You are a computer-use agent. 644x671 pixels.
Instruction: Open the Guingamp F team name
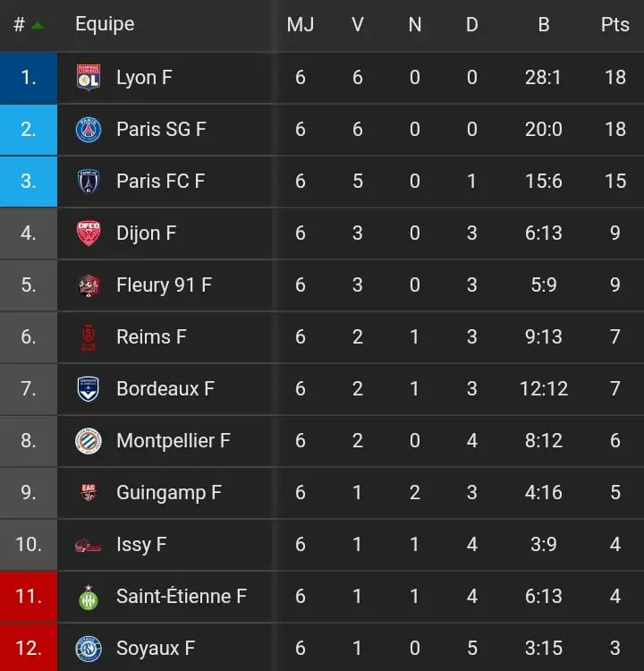(x=169, y=493)
